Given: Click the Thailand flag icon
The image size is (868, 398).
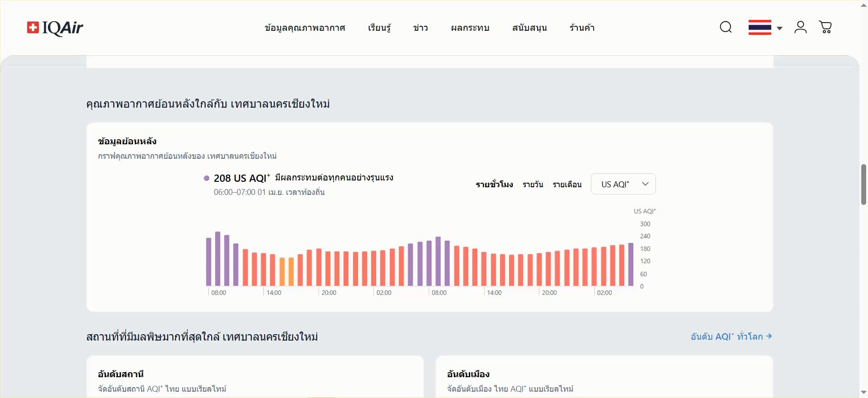Looking at the screenshot, I should (x=759, y=28).
